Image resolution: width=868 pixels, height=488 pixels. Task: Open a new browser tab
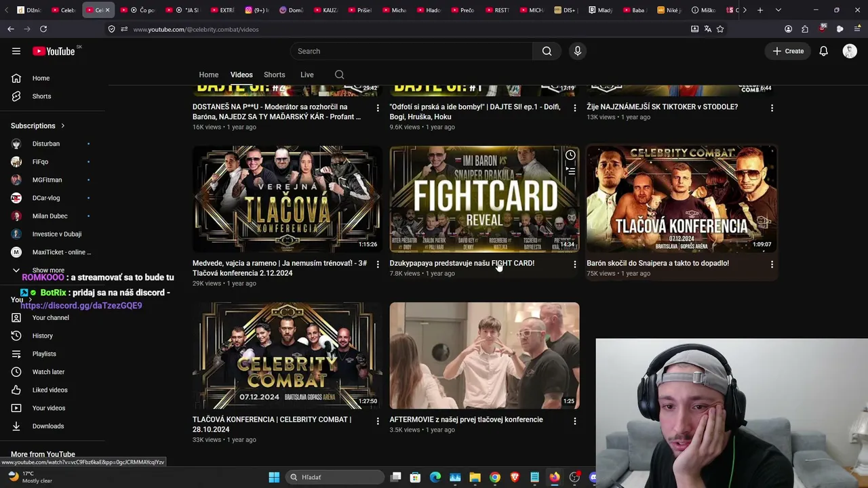point(760,10)
